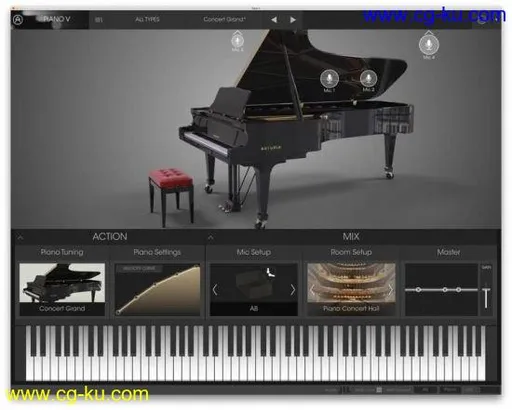
Task: Switch to next room with right arrow
Action: tap(390, 290)
